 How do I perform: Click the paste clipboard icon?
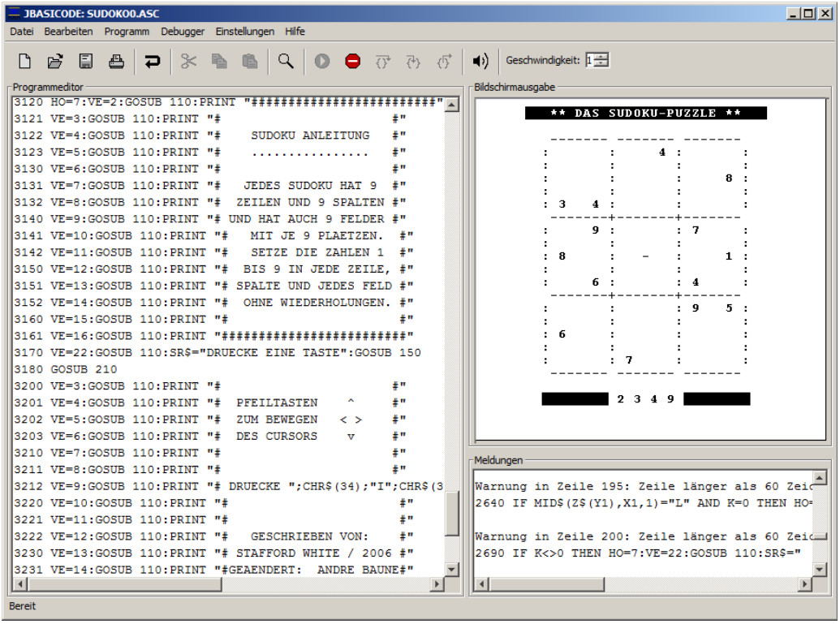point(250,61)
